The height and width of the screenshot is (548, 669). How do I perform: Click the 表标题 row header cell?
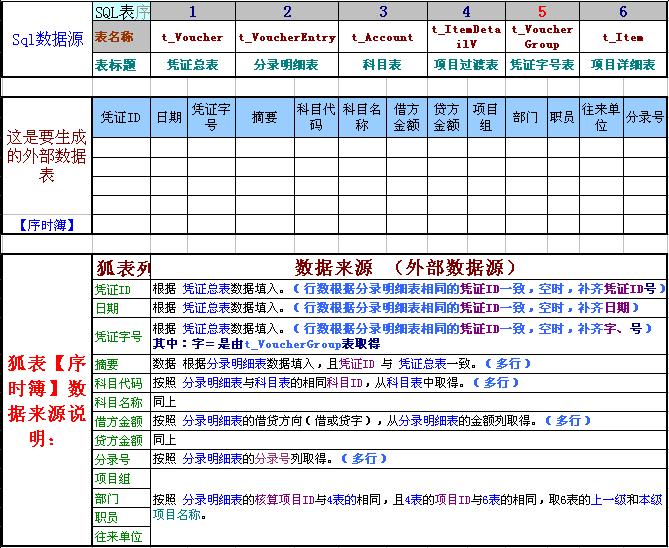[x=121, y=65]
